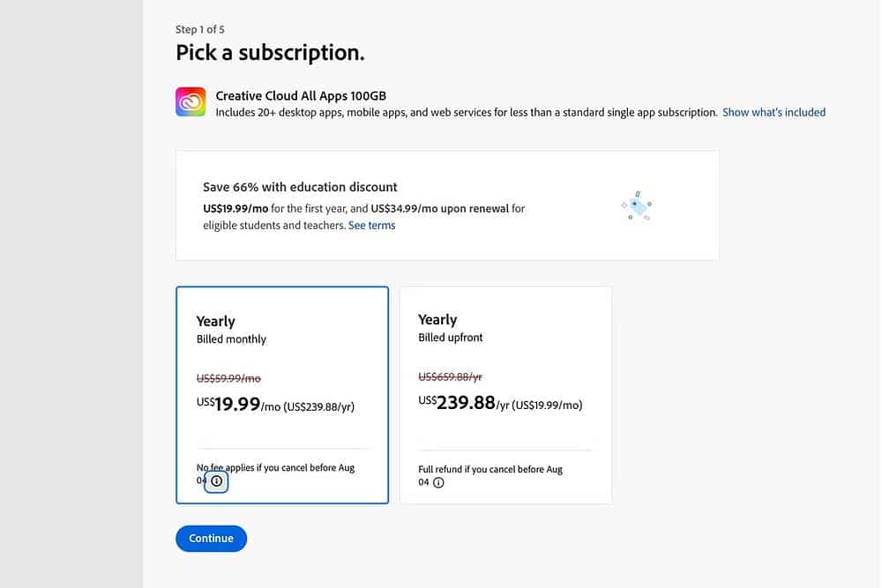Click the No fee applies cancellation note
The width and height of the screenshot is (882, 588).
tap(275, 467)
